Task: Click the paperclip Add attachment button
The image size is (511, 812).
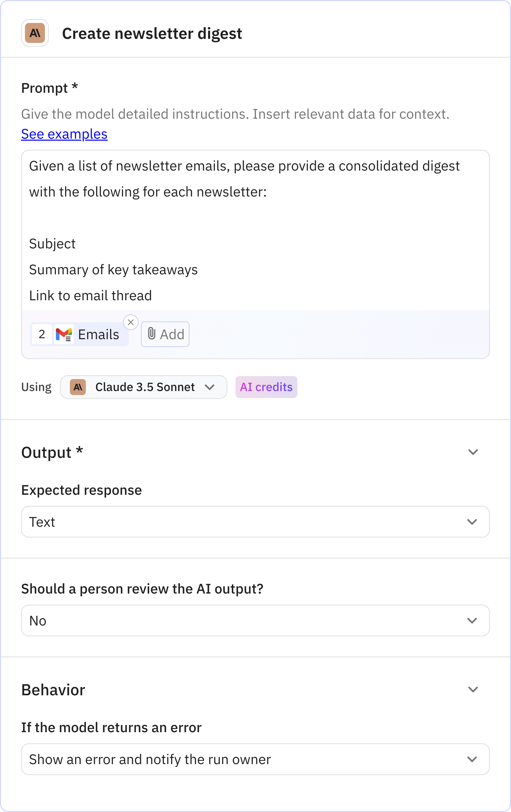Action: click(165, 334)
